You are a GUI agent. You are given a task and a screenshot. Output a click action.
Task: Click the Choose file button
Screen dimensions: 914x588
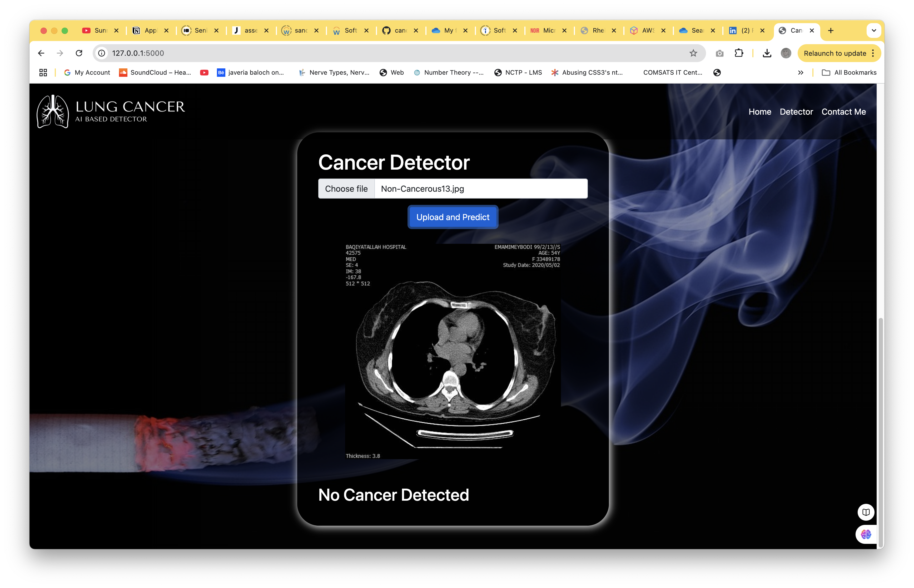(346, 189)
